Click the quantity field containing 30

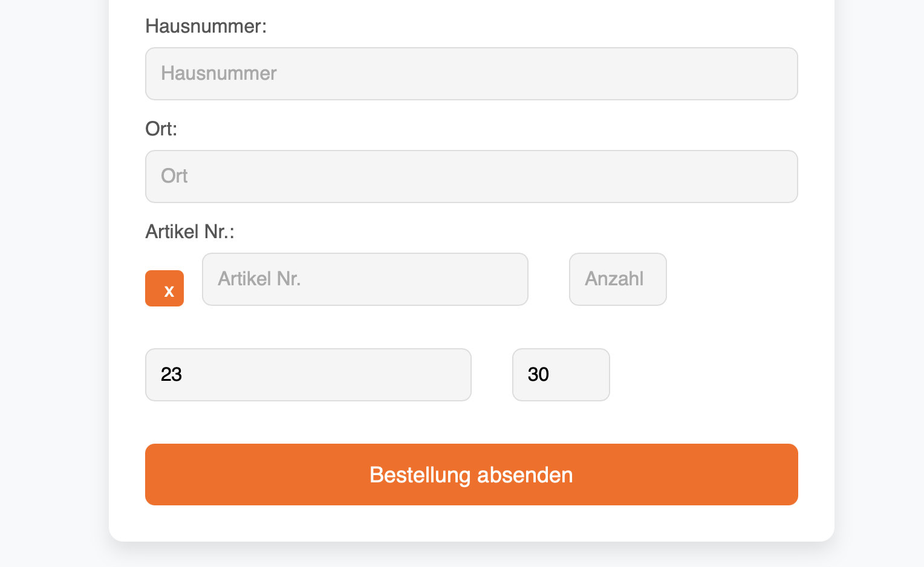561,375
